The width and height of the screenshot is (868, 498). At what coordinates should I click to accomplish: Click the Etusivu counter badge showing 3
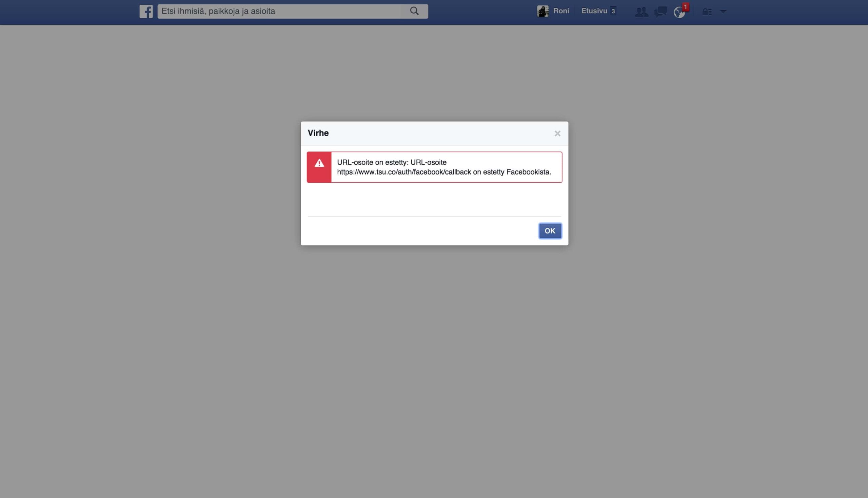pyautogui.click(x=613, y=11)
